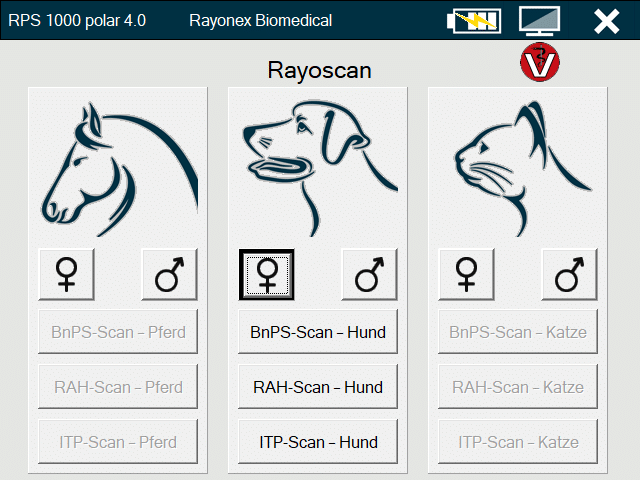Select female cat gender button
This screenshot has height=480, width=640.
click(x=467, y=274)
